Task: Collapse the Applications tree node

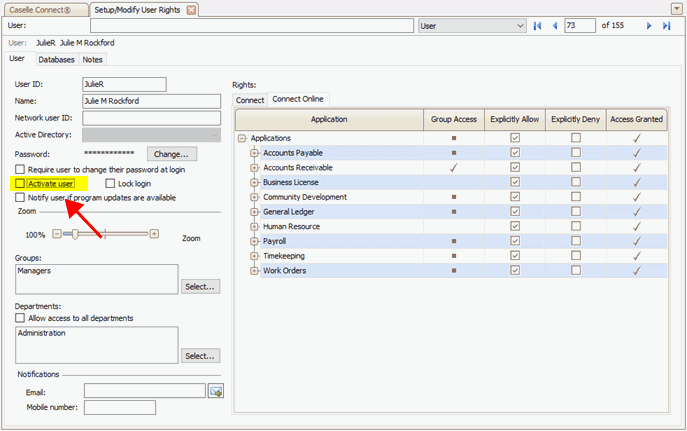Action: click(242, 138)
